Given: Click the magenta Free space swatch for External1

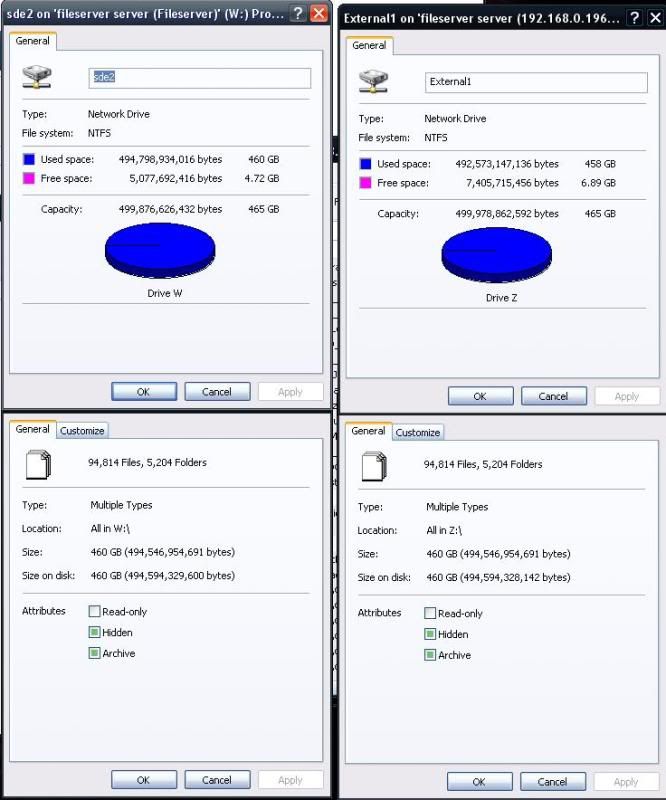Looking at the screenshot, I should click(365, 183).
